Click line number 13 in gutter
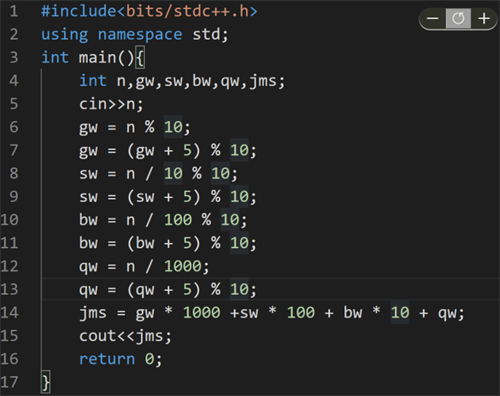Image resolution: width=500 pixels, height=396 pixels. pyautogui.click(x=9, y=289)
